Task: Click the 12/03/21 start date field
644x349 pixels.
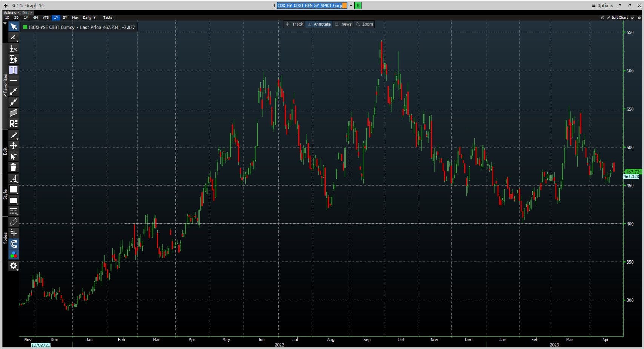Action: click(x=40, y=345)
